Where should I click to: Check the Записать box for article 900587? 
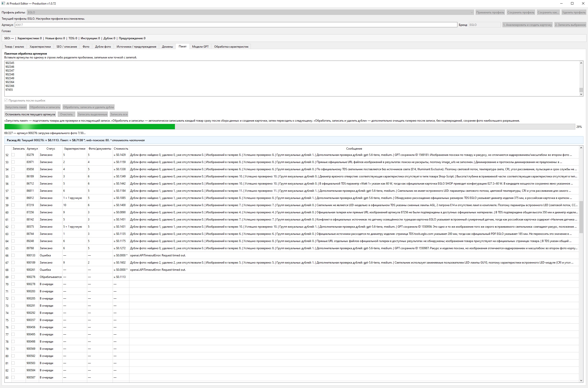click(x=13, y=377)
